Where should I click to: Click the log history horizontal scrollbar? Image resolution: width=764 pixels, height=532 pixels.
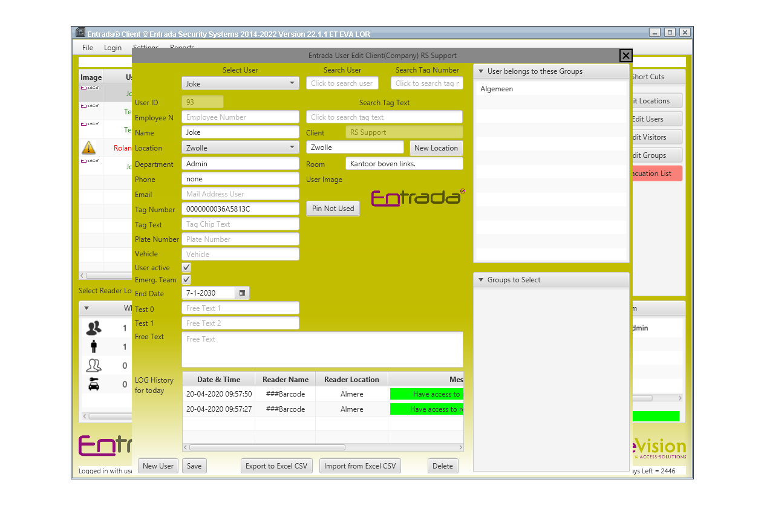pos(267,447)
